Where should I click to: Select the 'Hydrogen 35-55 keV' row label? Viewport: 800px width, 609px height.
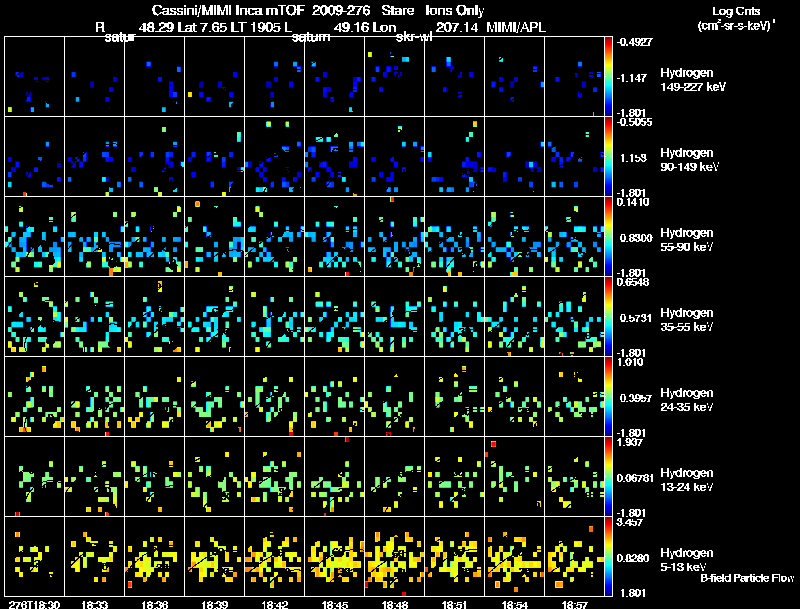pos(687,320)
